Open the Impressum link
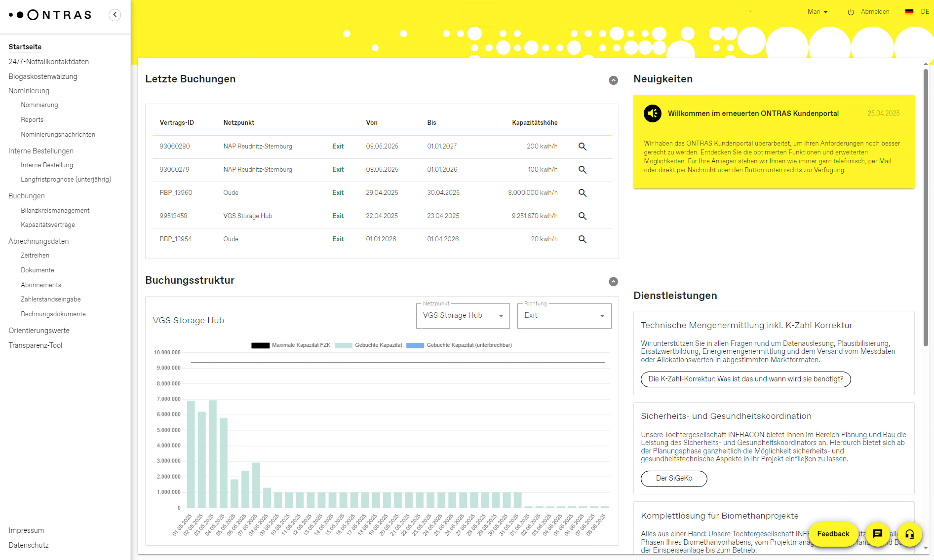Screen dimensions: 934x560 click(x=26, y=530)
